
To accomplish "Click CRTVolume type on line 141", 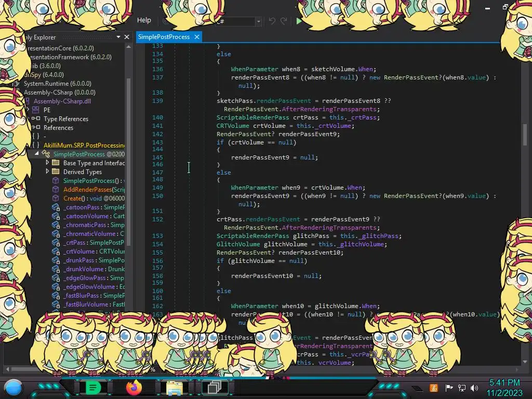I will point(233,126).
